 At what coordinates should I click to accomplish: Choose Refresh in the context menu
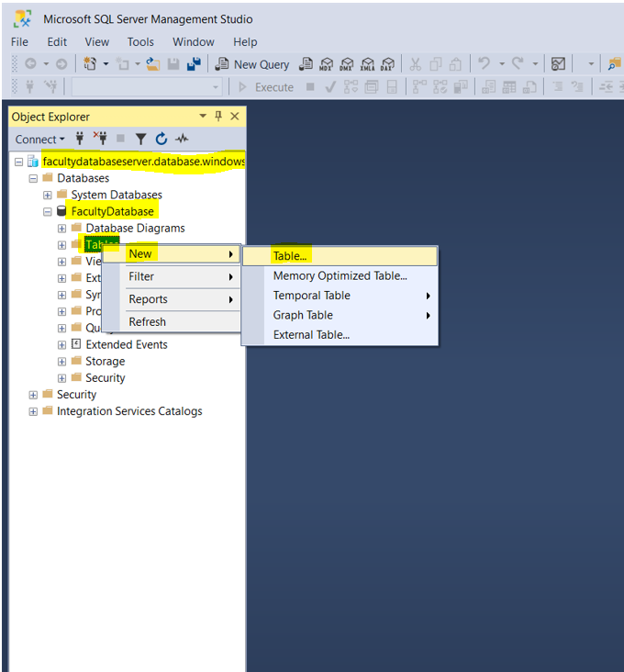click(172, 321)
